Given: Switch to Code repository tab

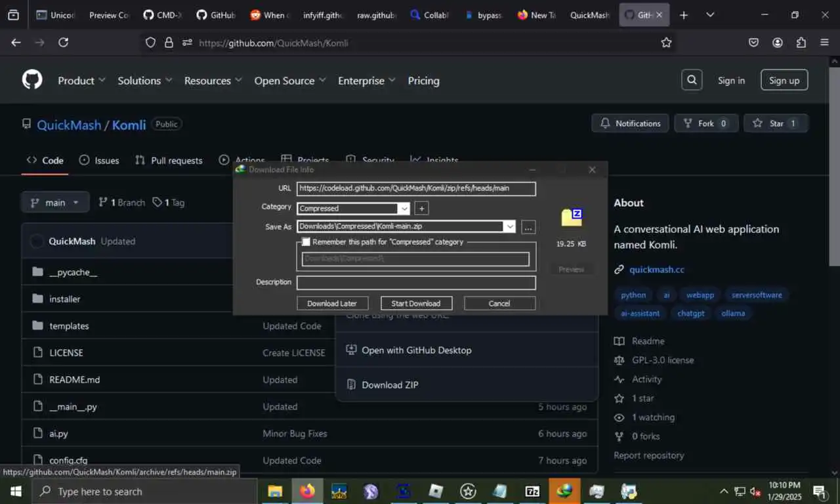Looking at the screenshot, I should (45, 160).
